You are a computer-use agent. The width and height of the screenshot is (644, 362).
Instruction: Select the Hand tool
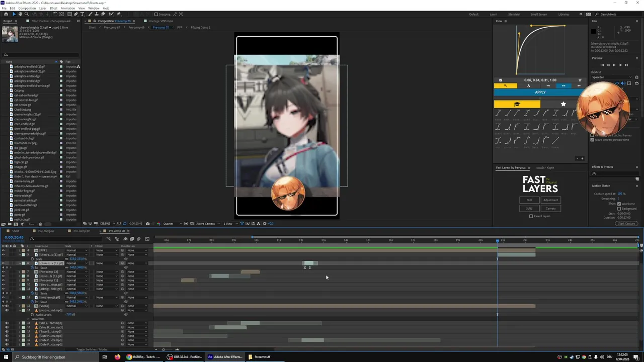pos(20,14)
